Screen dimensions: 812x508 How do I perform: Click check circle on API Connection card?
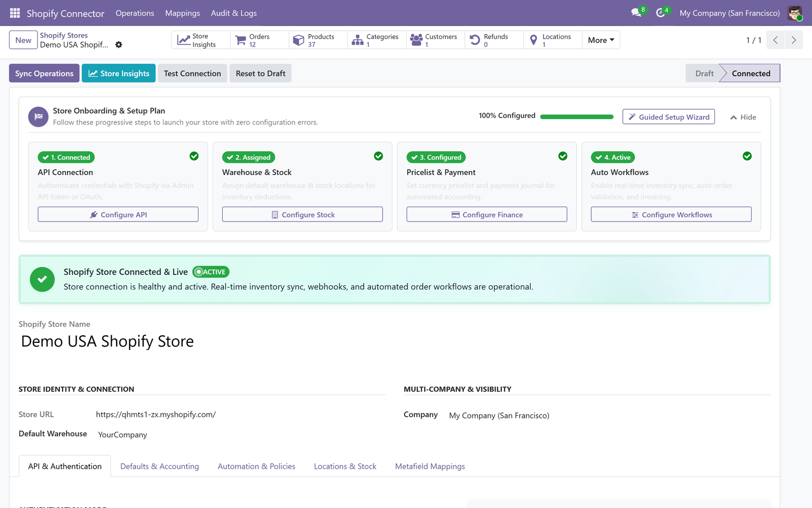[x=194, y=156]
